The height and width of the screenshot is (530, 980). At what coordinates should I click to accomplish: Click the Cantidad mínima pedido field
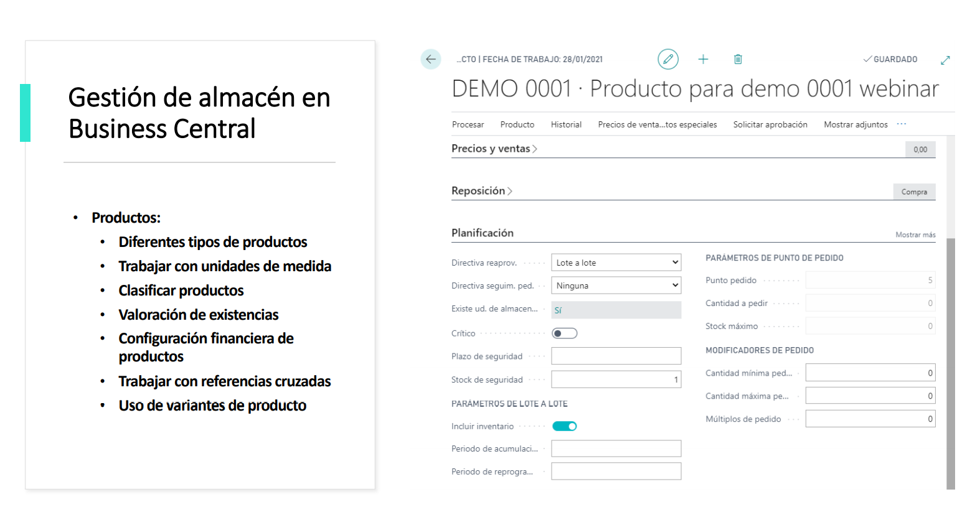point(870,373)
